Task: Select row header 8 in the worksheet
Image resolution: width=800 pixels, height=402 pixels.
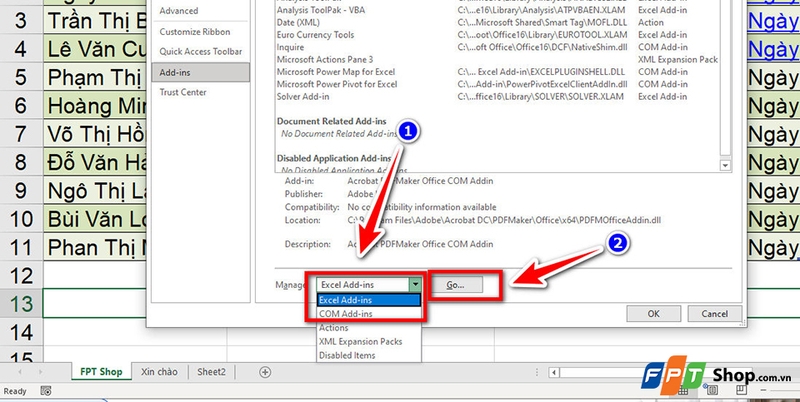Action: point(21,162)
